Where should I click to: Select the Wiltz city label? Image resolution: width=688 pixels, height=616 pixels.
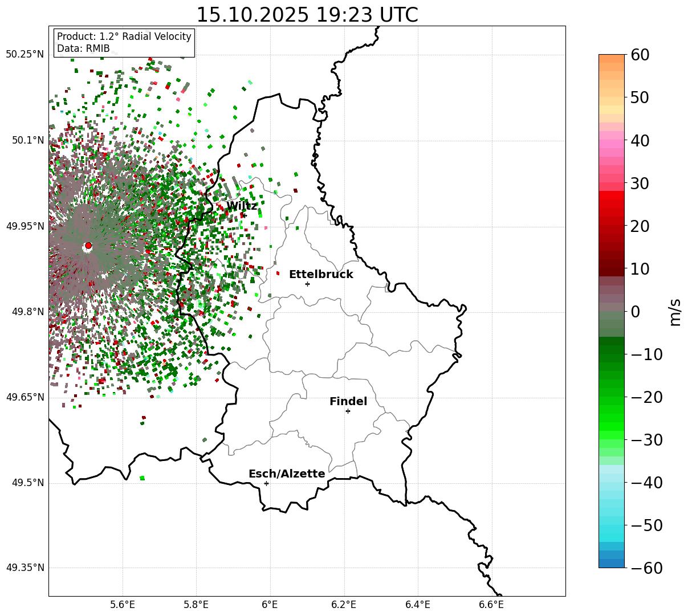coord(242,206)
